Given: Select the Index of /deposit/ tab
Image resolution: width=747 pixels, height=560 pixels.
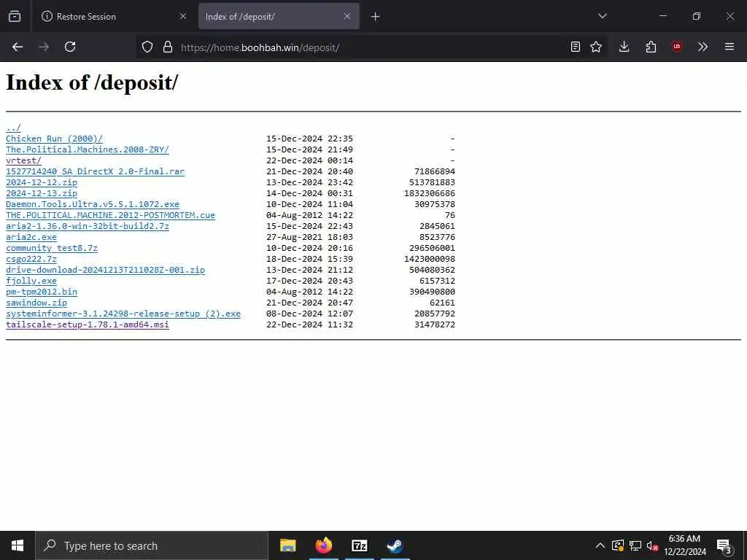Looking at the screenshot, I should coord(279,16).
